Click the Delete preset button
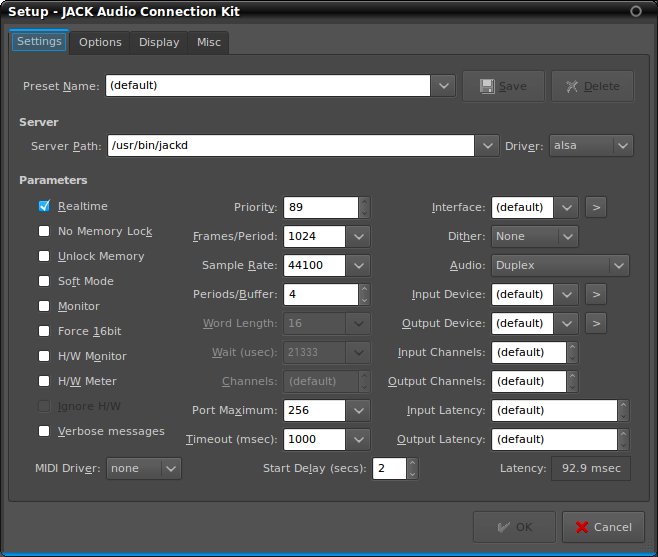Viewport: 658px width, 557px height. click(x=593, y=86)
